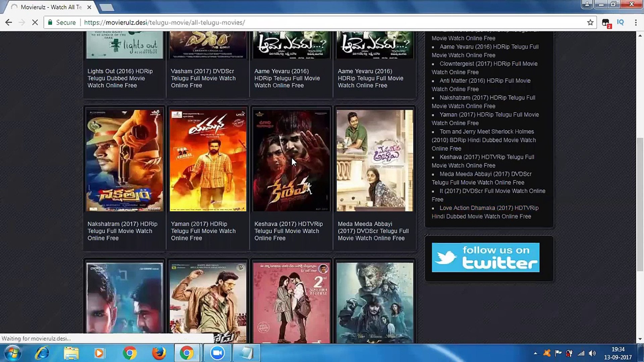This screenshot has width=644, height=362.
Task: Close the Movierulz browser tab
Action: (89, 7)
